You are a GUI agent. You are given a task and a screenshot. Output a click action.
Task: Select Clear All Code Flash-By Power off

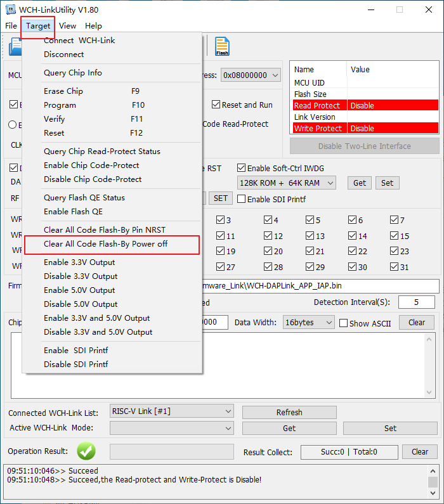point(105,244)
